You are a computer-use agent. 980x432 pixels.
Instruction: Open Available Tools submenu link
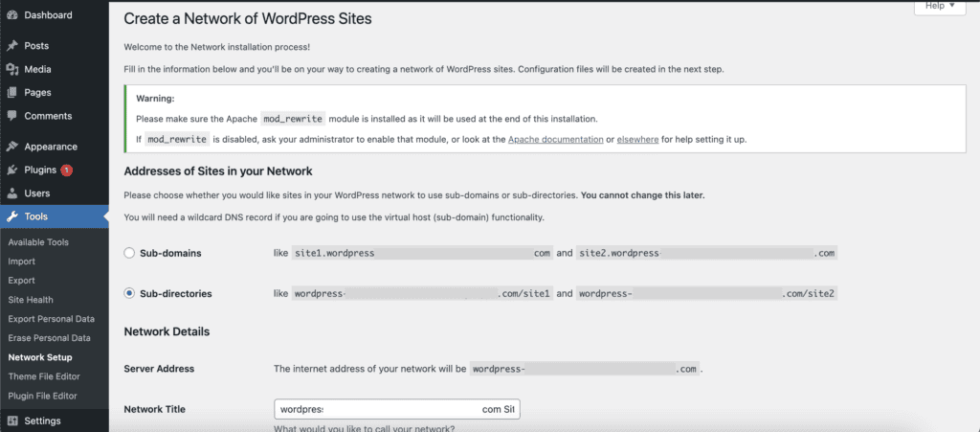click(x=38, y=242)
